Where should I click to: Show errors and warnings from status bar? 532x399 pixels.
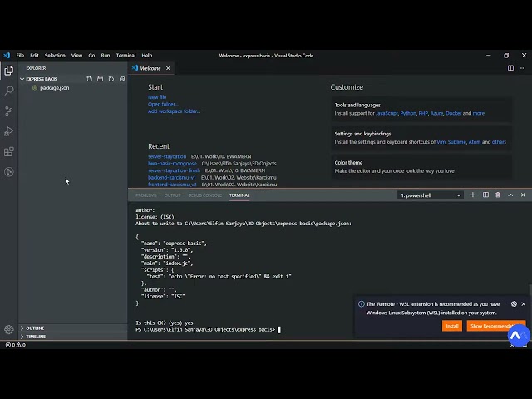(16, 345)
